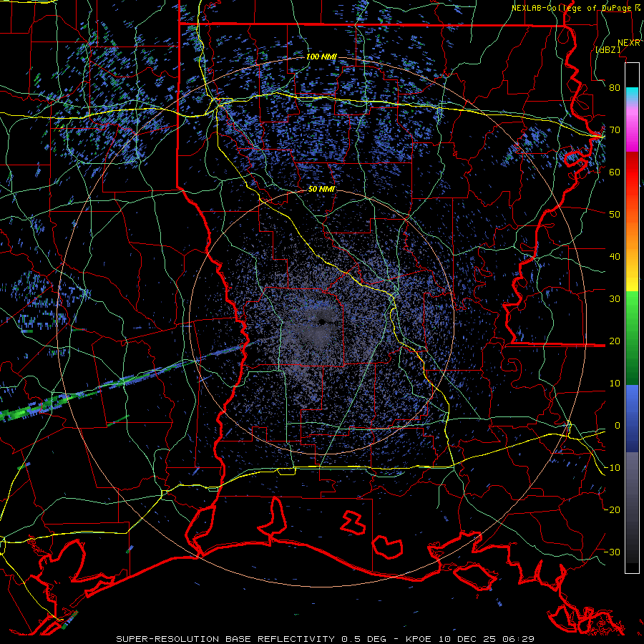This screenshot has width=644, height=644.
Task: Click the blue band of the color bar
Action: [x=632, y=418]
